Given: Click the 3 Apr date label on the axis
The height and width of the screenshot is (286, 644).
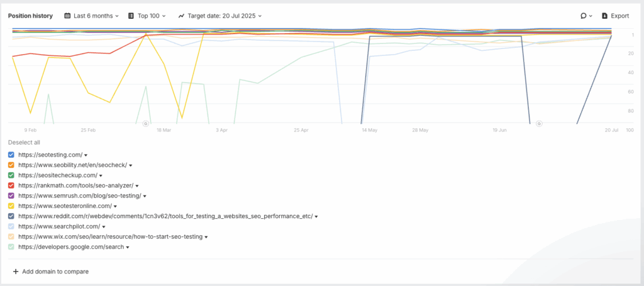Looking at the screenshot, I should click(222, 130).
